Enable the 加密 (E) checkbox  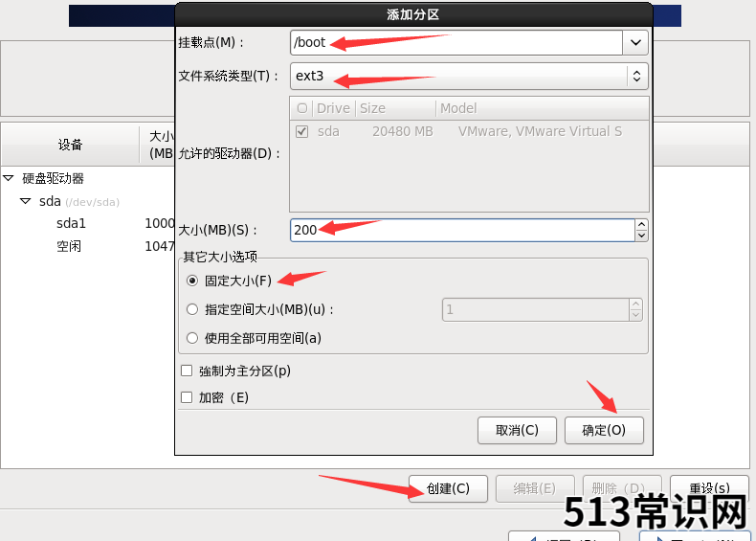click(187, 397)
